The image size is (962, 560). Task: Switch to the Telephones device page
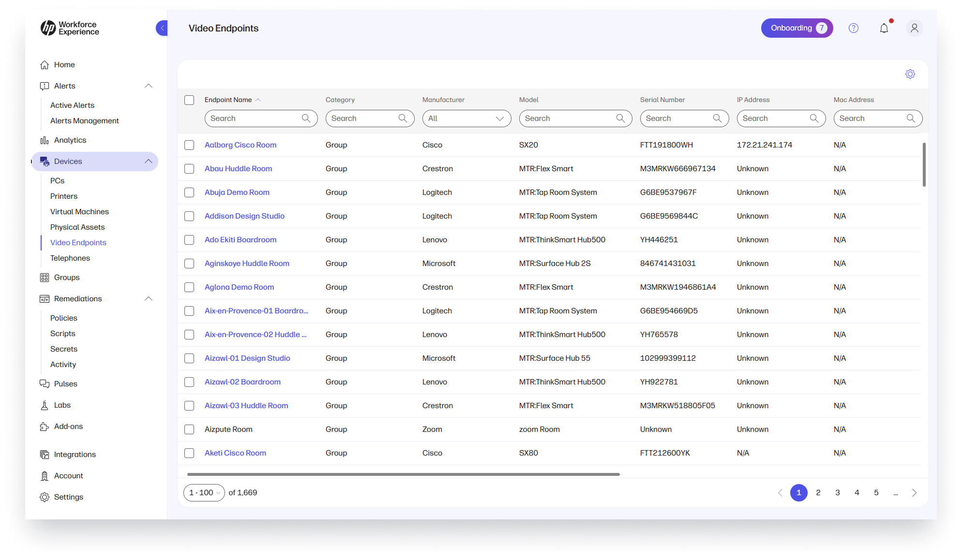70,258
